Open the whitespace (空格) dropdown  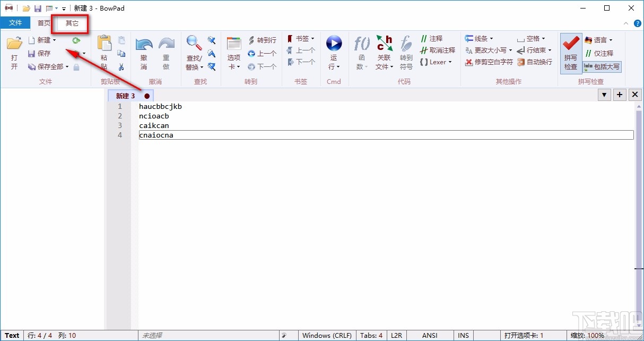coord(531,38)
